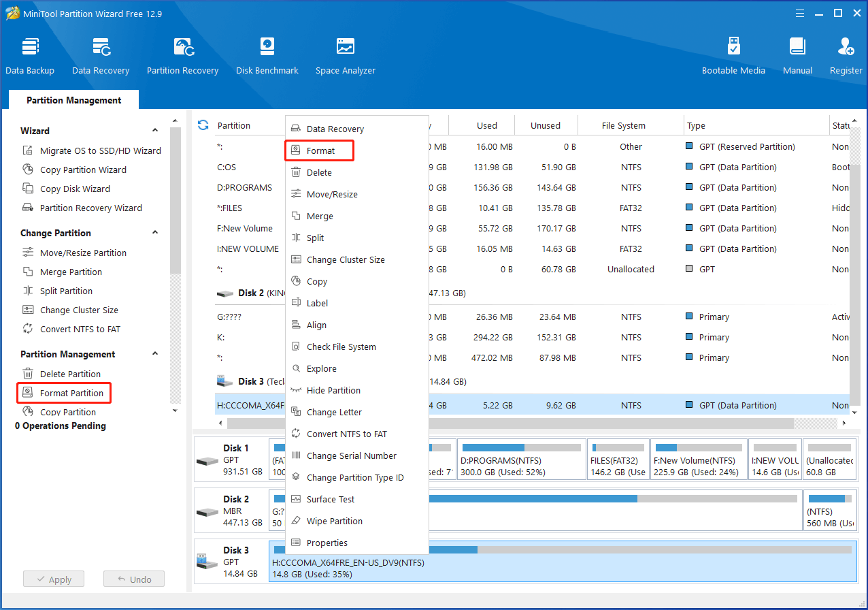The image size is (868, 610).
Task: Click Disk 1 icon in disk map
Action: click(x=207, y=460)
